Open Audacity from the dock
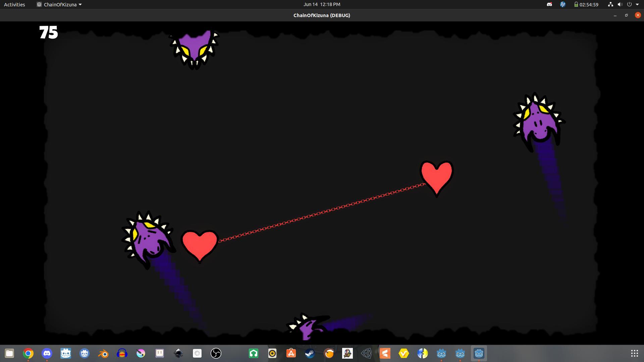644x362 pixels. click(122, 353)
